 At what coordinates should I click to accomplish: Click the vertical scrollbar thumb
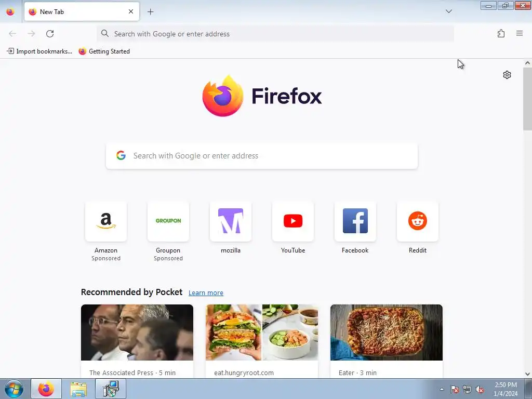[527, 99]
